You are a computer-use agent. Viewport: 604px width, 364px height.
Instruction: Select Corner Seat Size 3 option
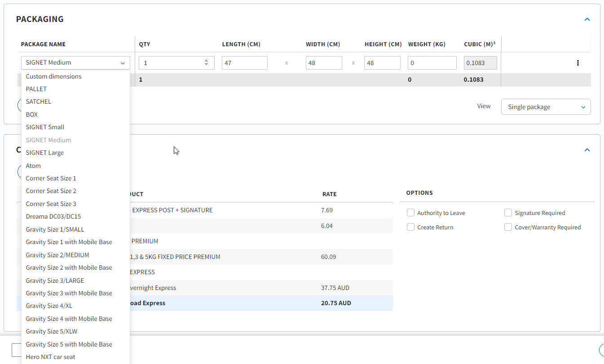coord(75,204)
